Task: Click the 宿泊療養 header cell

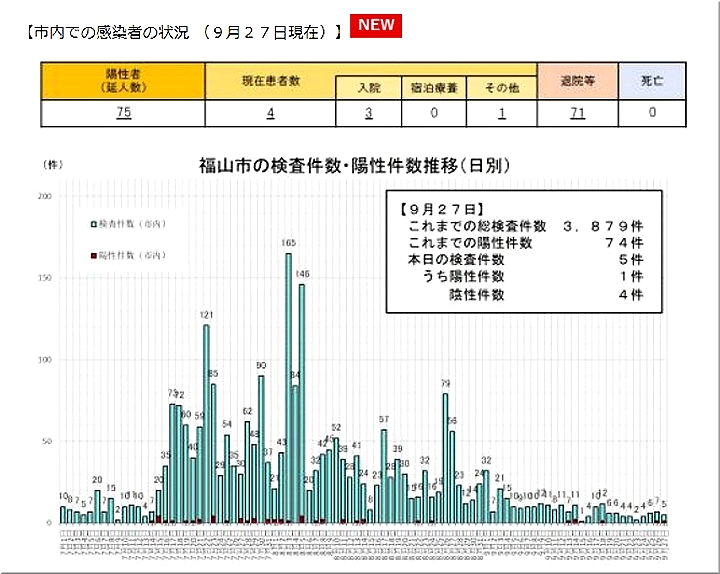Action: [x=435, y=89]
